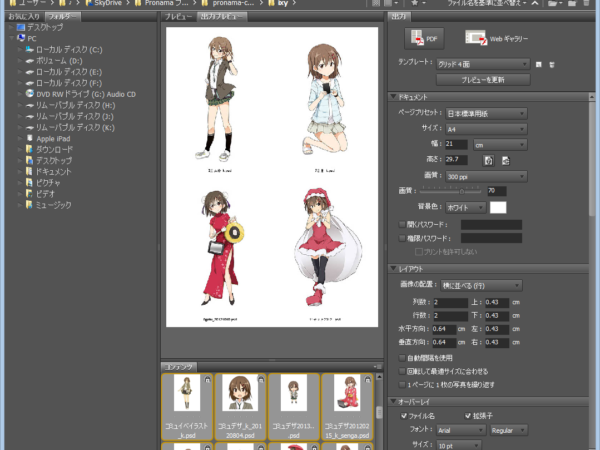
Task: Open the 背景色 dropdown showing ホワイト
Action: pos(466,207)
